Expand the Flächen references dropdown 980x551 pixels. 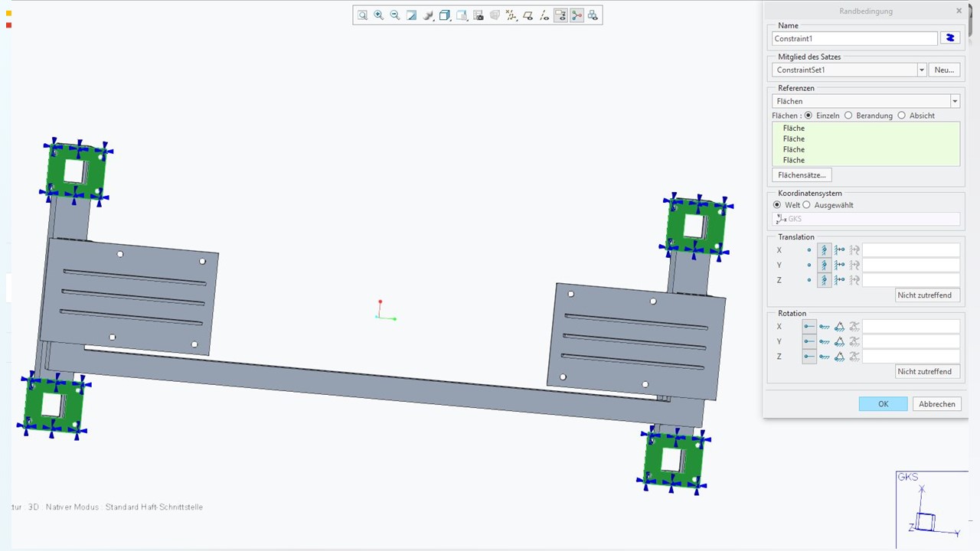pyautogui.click(x=954, y=101)
